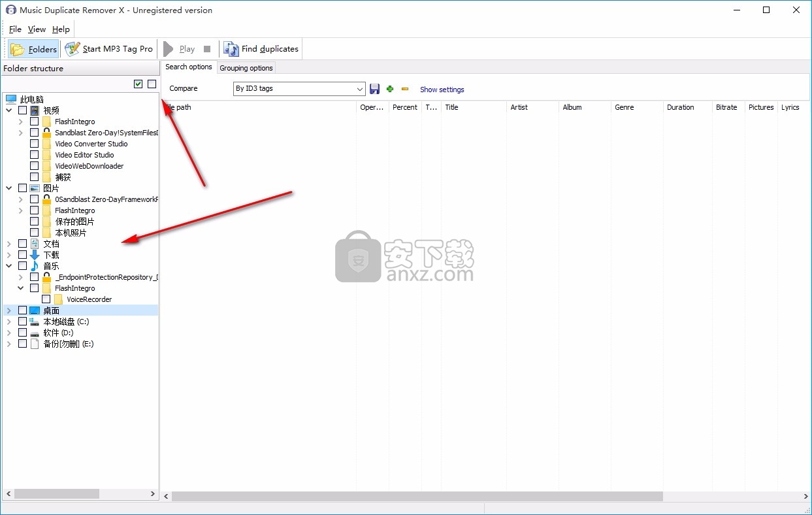The height and width of the screenshot is (515, 812).
Task: Expand the 本地磁盘 (C:) node
Action: coord(9,322)
